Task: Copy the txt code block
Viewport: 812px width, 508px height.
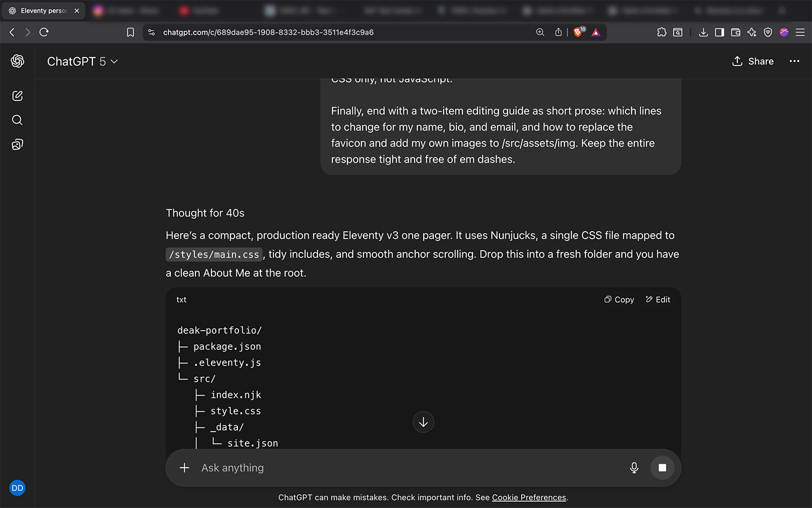Action: point(619,299)
